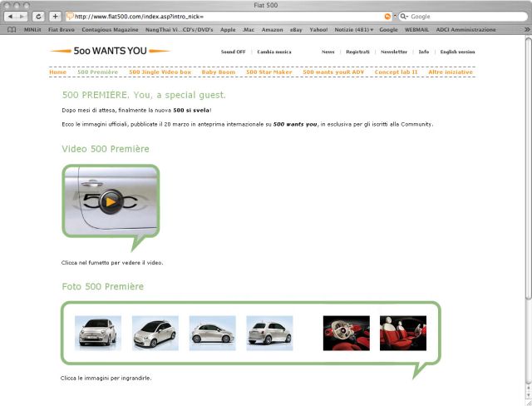
Task: Click the Cambia musica link
Action: [x=274, y=52]
